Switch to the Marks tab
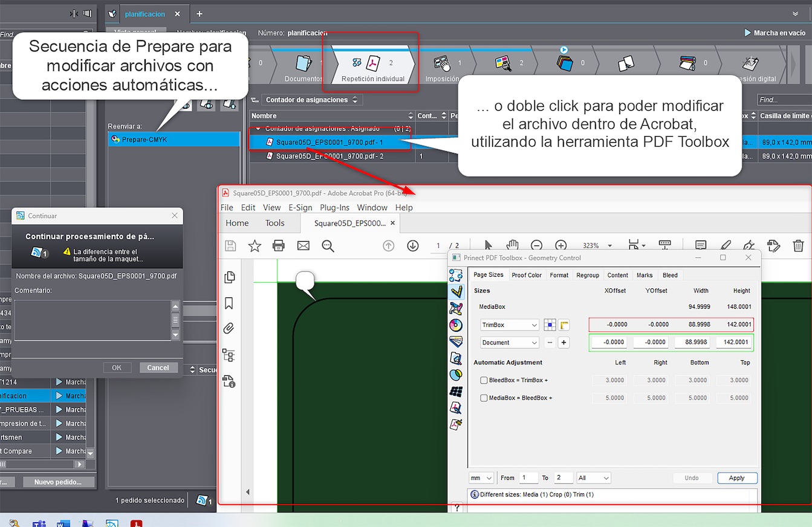This screenshot has width=812, height=527. pos(645,275)
